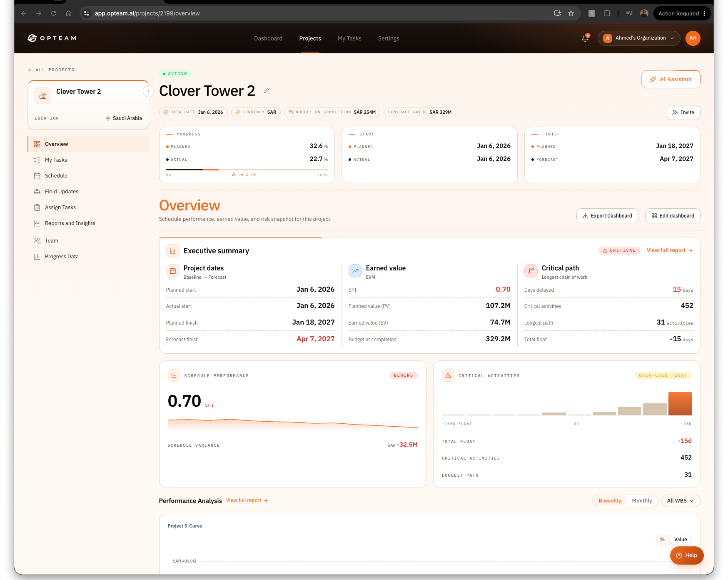Switch Performance Analysis to Biweekly
Viewport: 728px width, 580px height.
(x=610, y=501)
